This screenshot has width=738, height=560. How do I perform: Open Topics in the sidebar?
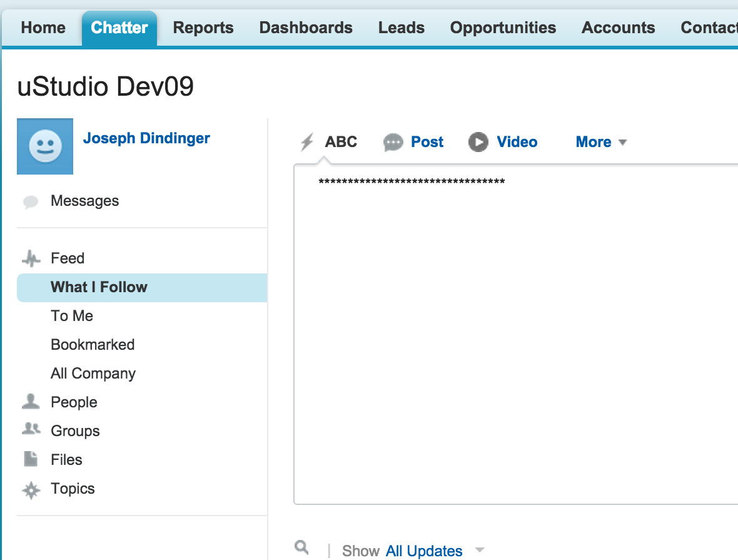[x=73, y=489]
